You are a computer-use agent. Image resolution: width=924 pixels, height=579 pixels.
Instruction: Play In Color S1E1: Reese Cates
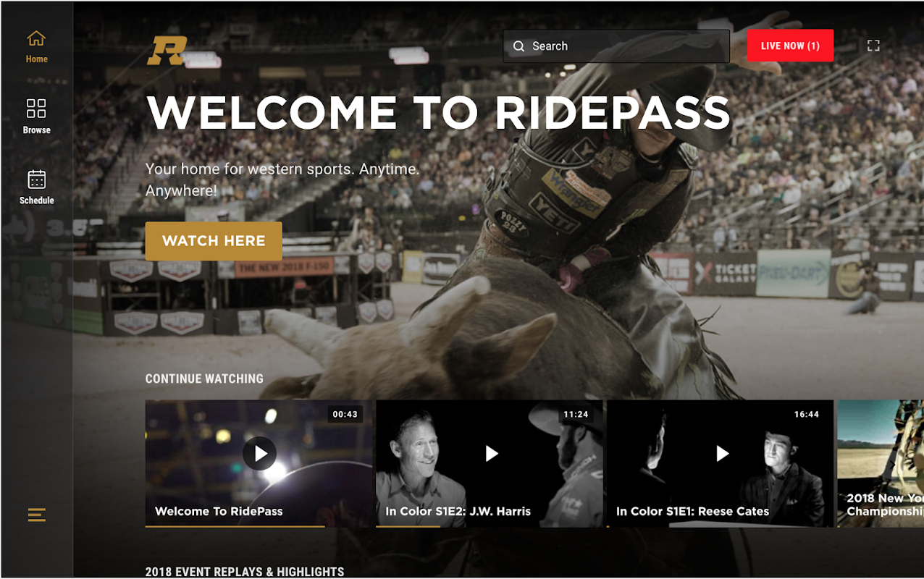pyautogui.click(x=722, y=454)
